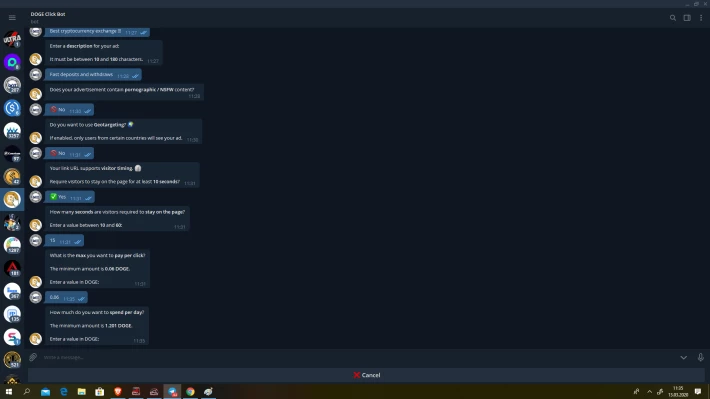Viewport: 710px width, 399px height.
Task: Open the chat with 521 unread badge
Action: [12, 360]
